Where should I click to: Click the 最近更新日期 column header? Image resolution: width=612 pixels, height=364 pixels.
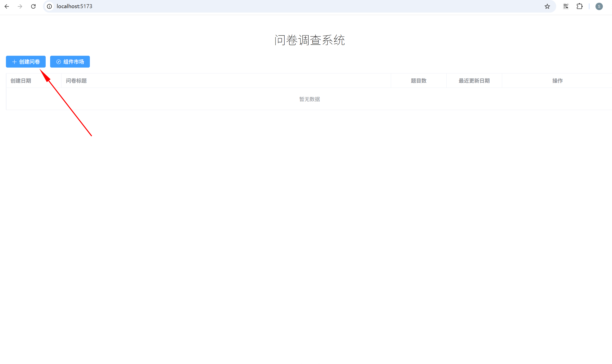pos(474,81)
